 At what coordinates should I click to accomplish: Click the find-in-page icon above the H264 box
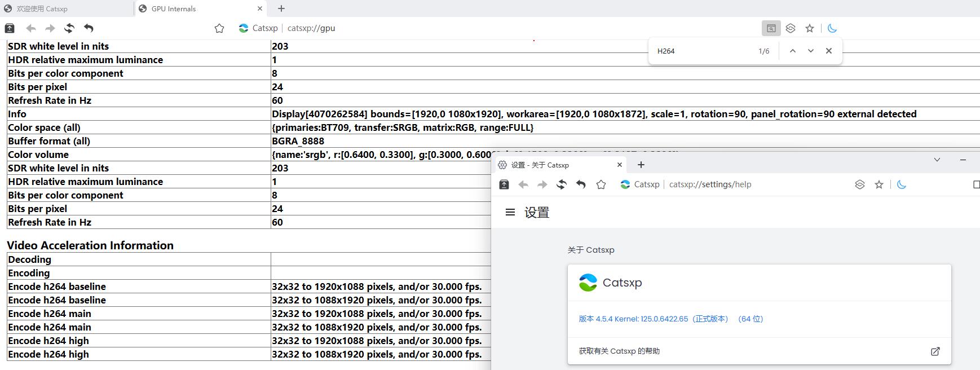point(771,28)
